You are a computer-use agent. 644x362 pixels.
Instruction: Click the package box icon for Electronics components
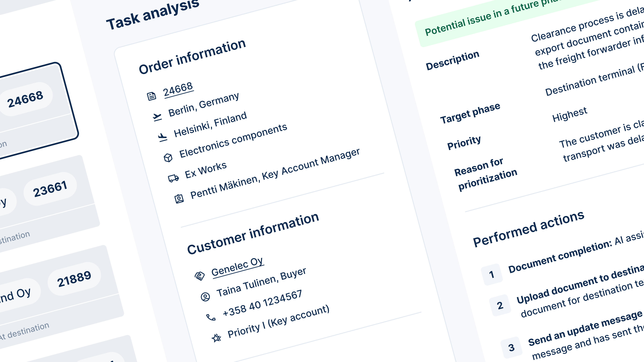(x=168, y=158)
